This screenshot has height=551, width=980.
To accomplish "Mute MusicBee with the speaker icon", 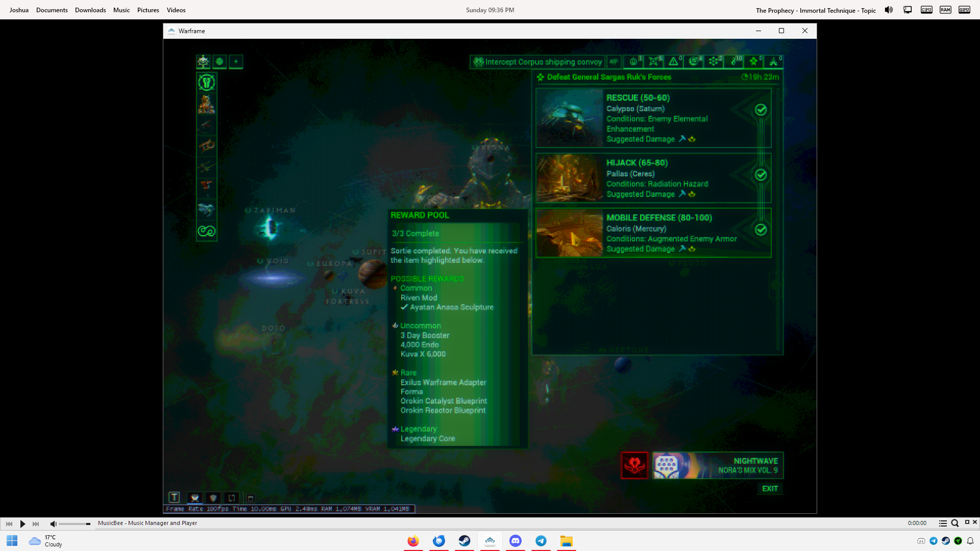I will [x=53, y=523].
